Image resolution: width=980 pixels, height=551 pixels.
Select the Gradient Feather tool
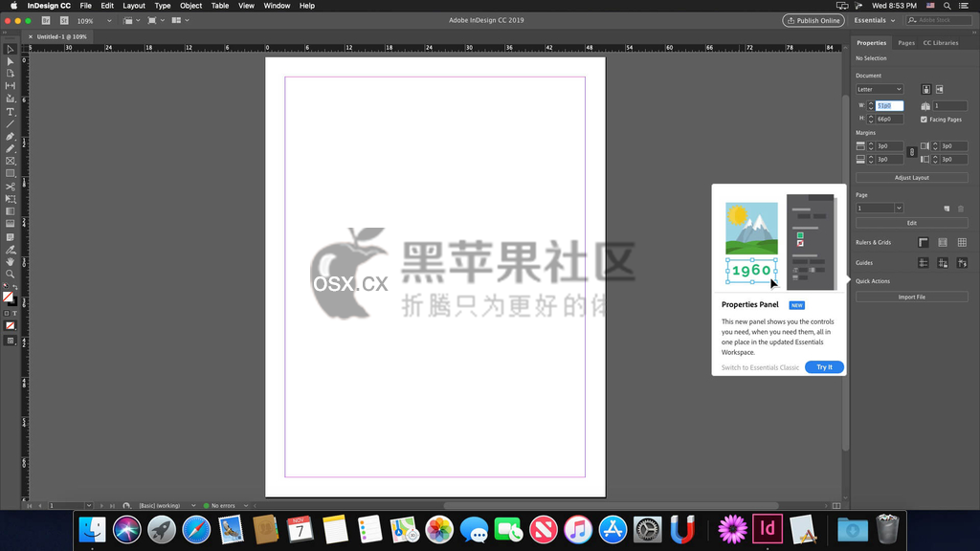point(10,224)
